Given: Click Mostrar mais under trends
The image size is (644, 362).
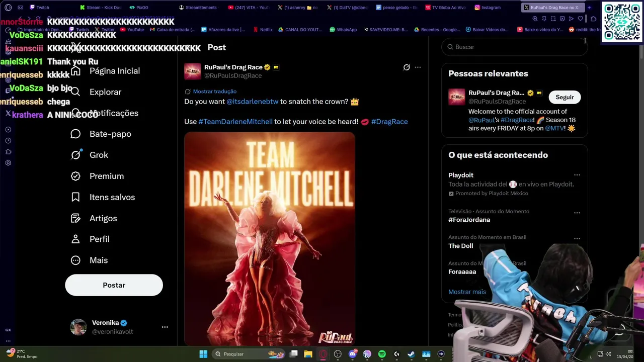Looking at the screenshot, I should click(x=467, y=292).
